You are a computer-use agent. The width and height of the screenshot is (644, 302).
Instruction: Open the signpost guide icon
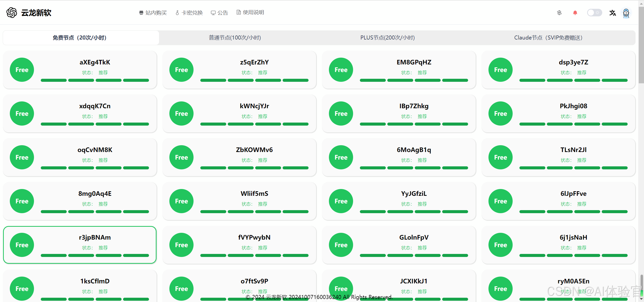point(559,13)
